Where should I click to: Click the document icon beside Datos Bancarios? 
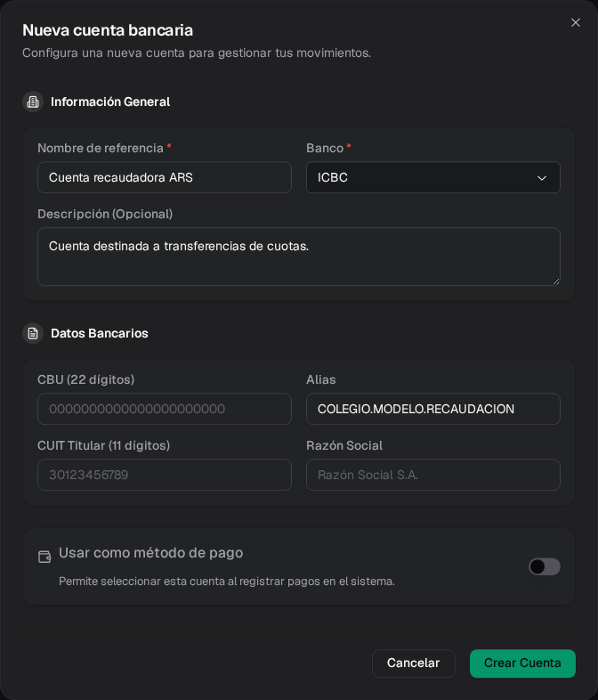click(x=33, y=333)
